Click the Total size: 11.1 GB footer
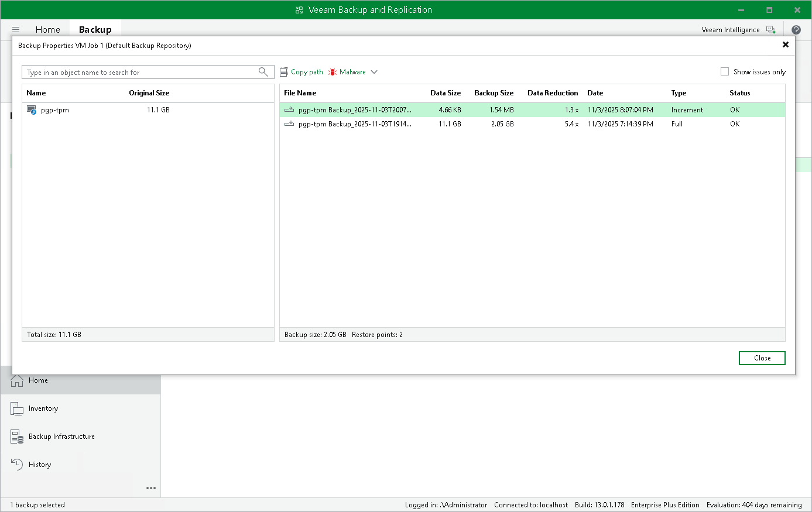812x512 pixels. [x=54, y=335]
